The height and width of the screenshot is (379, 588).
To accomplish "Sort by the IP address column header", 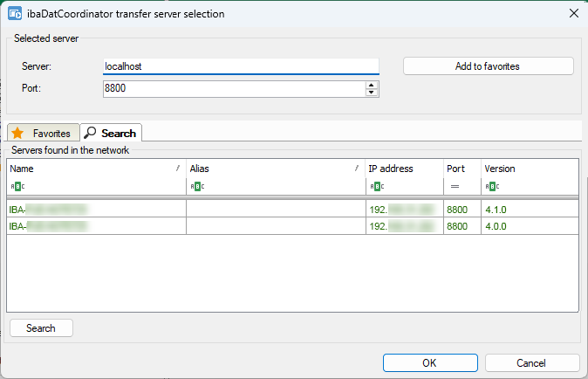I will [405, 169].
